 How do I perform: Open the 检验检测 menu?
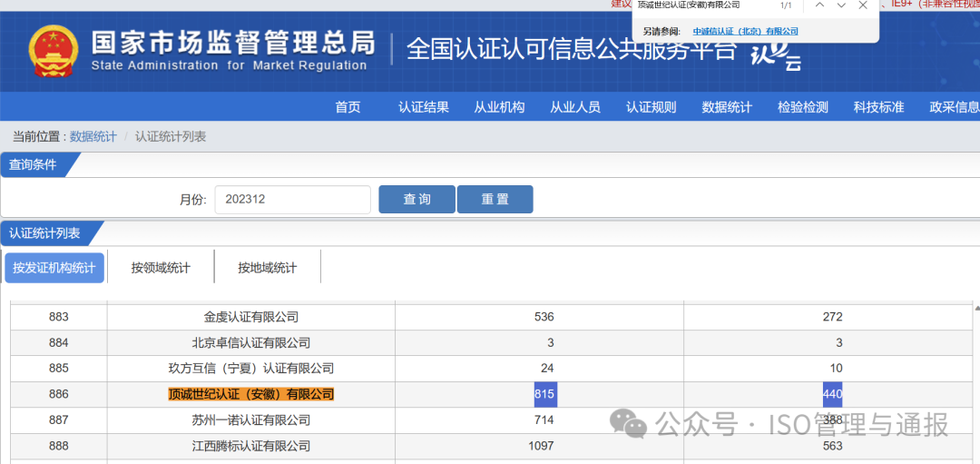click(803, 107)
